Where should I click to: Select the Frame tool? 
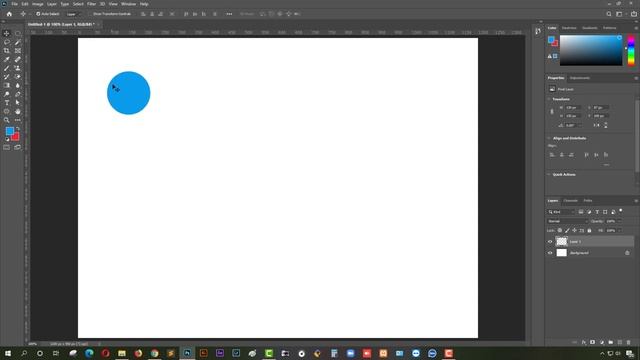18,51
